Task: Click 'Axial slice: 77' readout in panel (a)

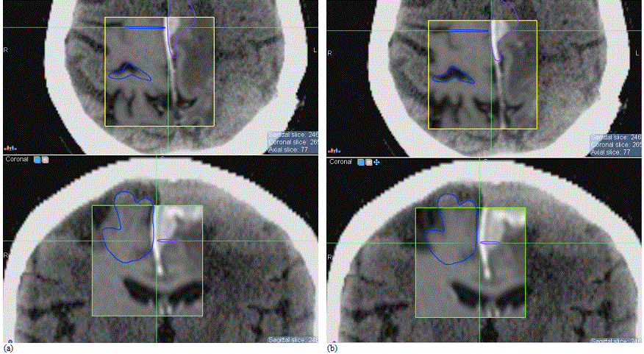Action: [x=288, y=149]
